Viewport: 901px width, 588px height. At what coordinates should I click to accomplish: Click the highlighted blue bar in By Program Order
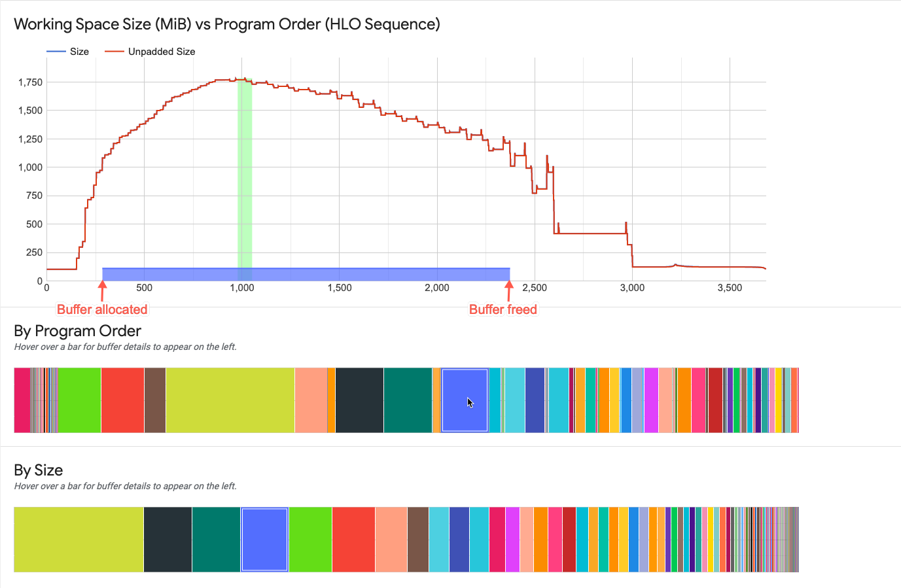point(465,400)
